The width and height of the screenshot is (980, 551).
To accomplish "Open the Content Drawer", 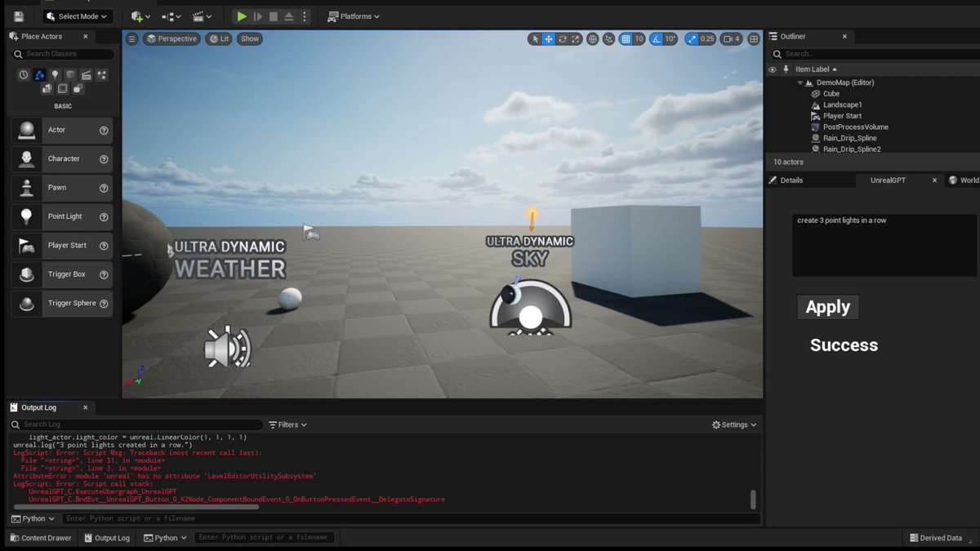I will coord(40,537).
